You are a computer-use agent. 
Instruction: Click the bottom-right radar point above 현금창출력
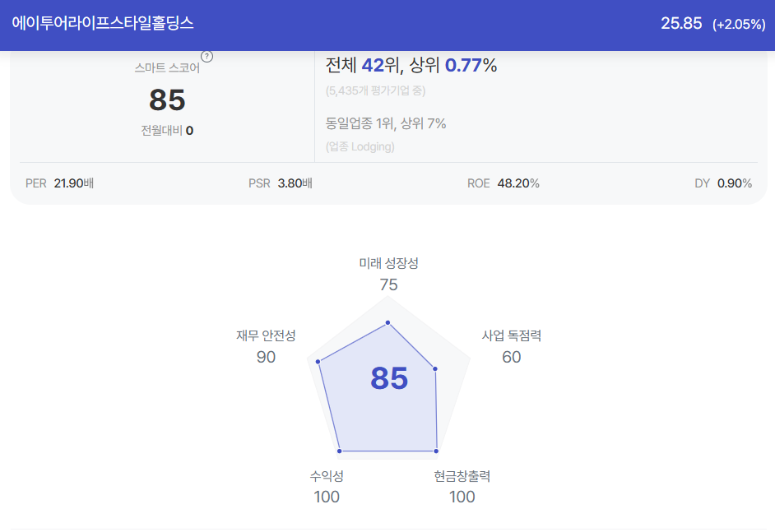(436, 451)
